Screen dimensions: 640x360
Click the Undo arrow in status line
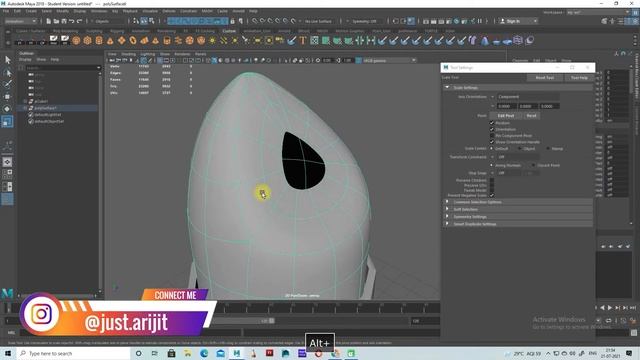(71, 21)
